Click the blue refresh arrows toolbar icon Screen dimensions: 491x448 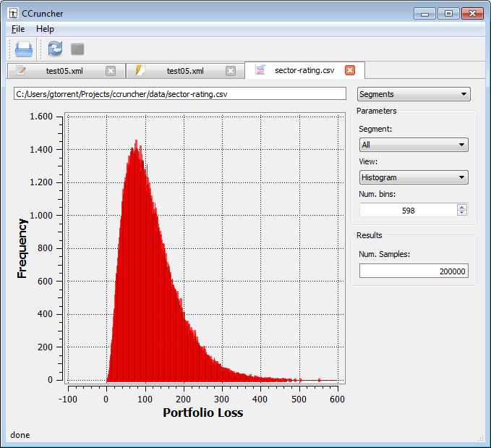(x=55, y=49)
